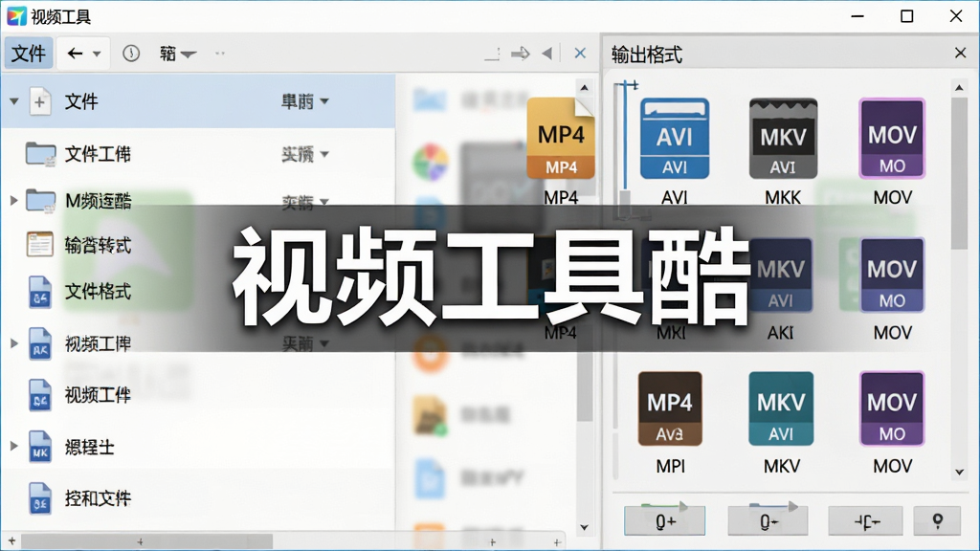Click down arrow of 输出格式 scrollbar
Viewport: 980px width, 551px height.
[x=959, y=473]
